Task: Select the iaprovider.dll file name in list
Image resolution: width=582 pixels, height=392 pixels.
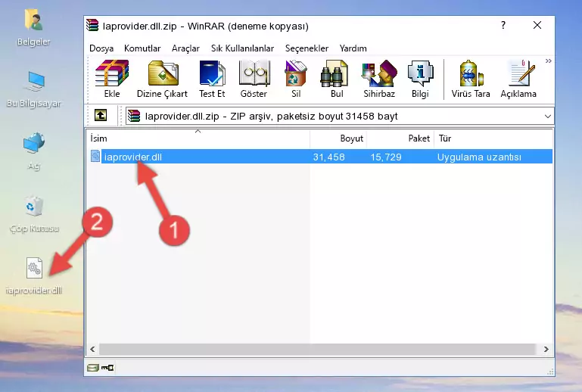Action: click(x=133, y=157)
